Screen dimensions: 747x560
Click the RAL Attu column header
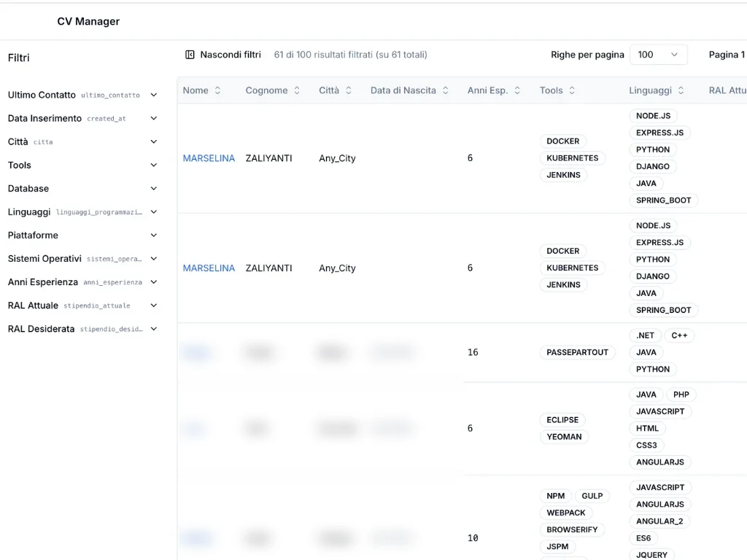(x=727, y=90)
